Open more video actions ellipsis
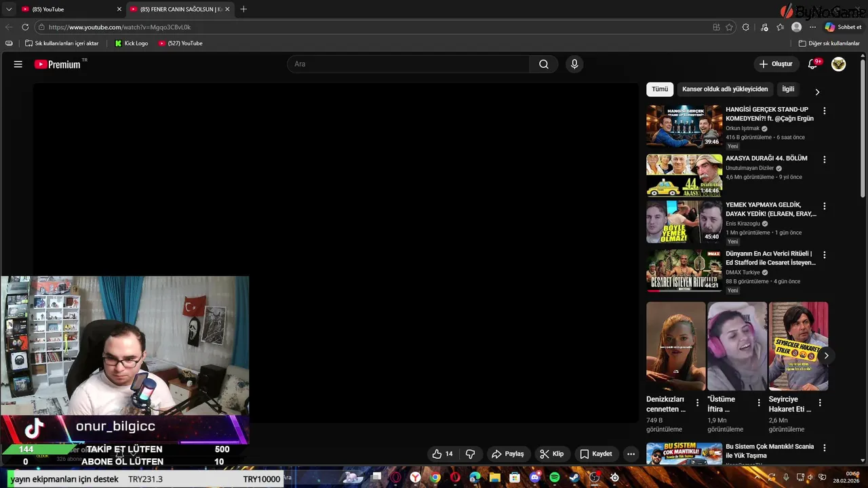 pyautogui.click(x=631, y=453)
